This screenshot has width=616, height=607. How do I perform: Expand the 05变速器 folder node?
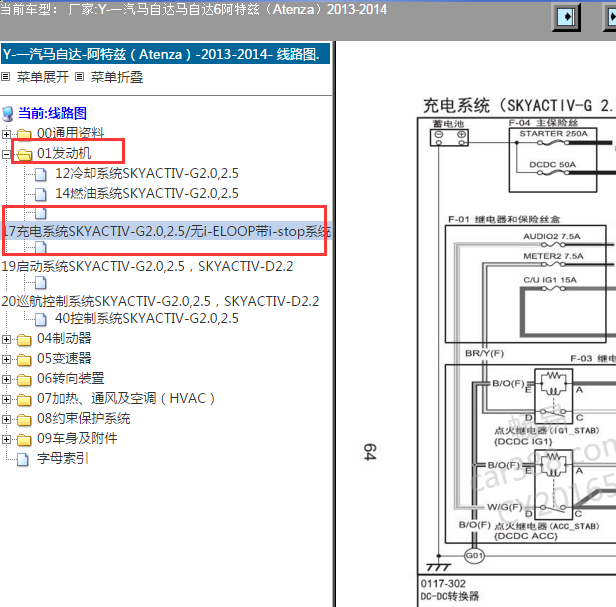point(6,359)
